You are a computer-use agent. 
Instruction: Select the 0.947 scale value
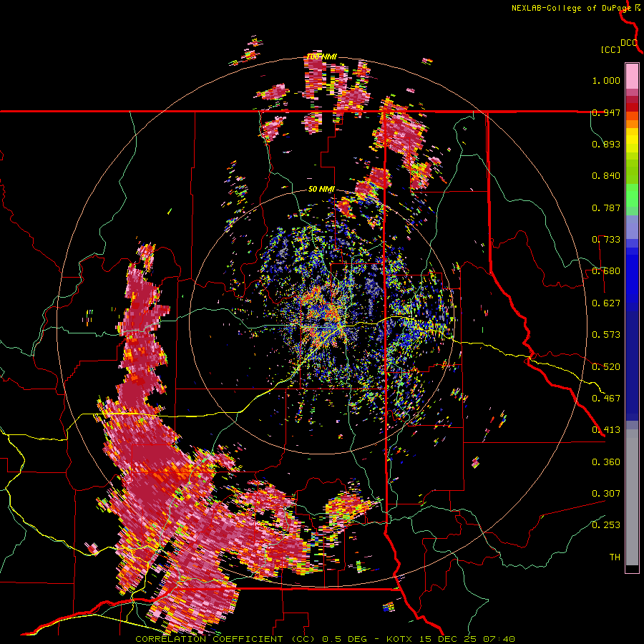606,112
